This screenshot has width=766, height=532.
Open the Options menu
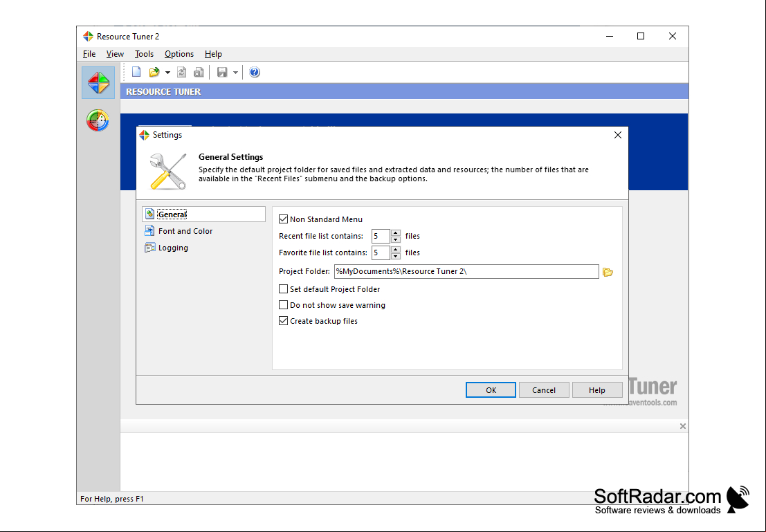179,54
